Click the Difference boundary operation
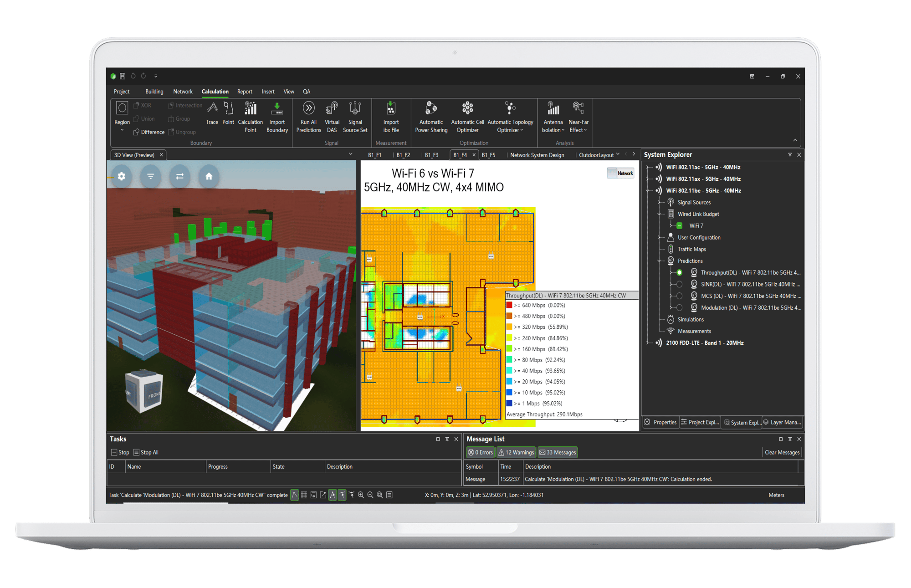 click(149, 132)
